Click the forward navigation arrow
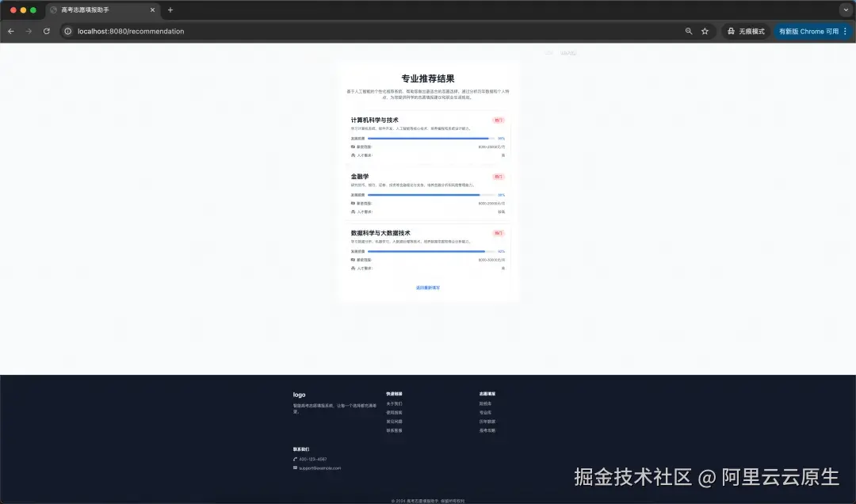856x504 pixels. click(x=28, y=31)
